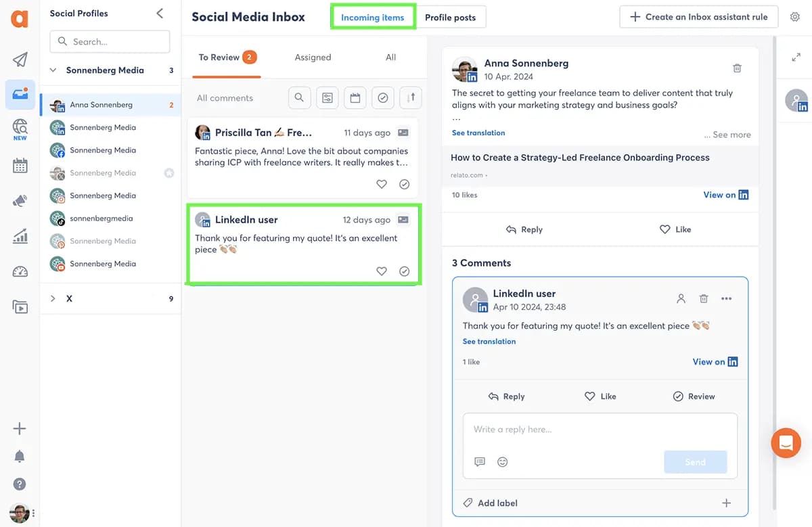Expand the X profiles group
The image size is (812, 527).
[x=53, y=298]
